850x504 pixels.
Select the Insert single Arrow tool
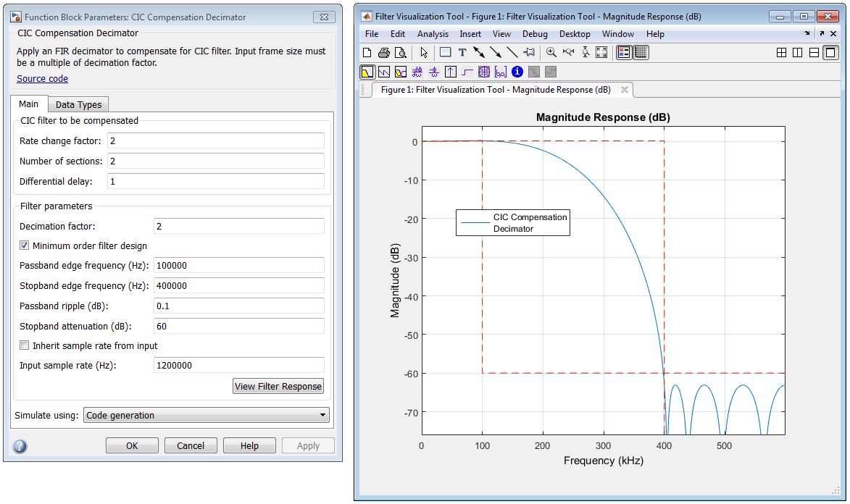tap(496, 53)
